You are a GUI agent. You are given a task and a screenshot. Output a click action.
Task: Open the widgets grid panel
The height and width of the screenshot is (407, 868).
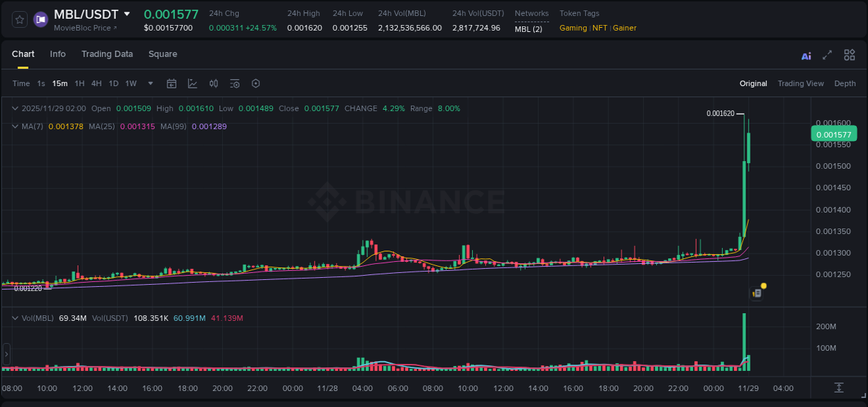coord(849,54)
